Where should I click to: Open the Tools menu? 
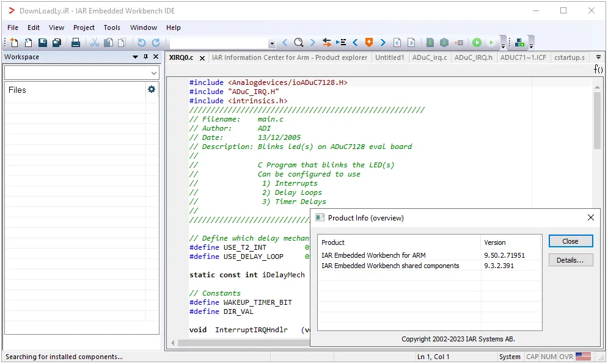(x=112, y=27)
